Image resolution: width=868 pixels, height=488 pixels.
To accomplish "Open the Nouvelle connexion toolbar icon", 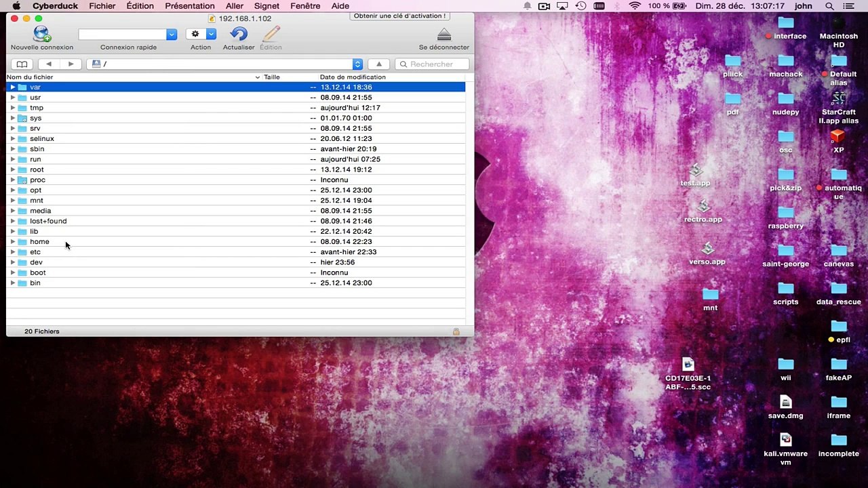I will (41, 34).
